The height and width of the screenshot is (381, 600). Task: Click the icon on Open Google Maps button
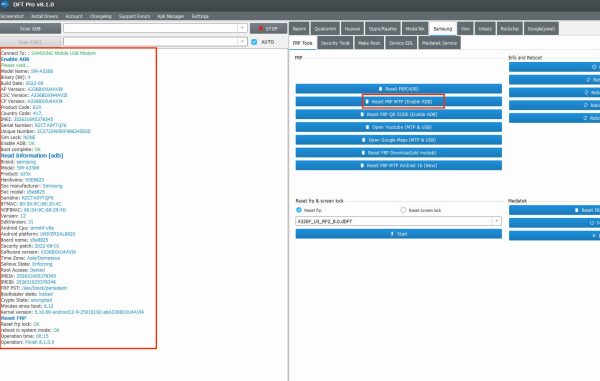[364, 140]
